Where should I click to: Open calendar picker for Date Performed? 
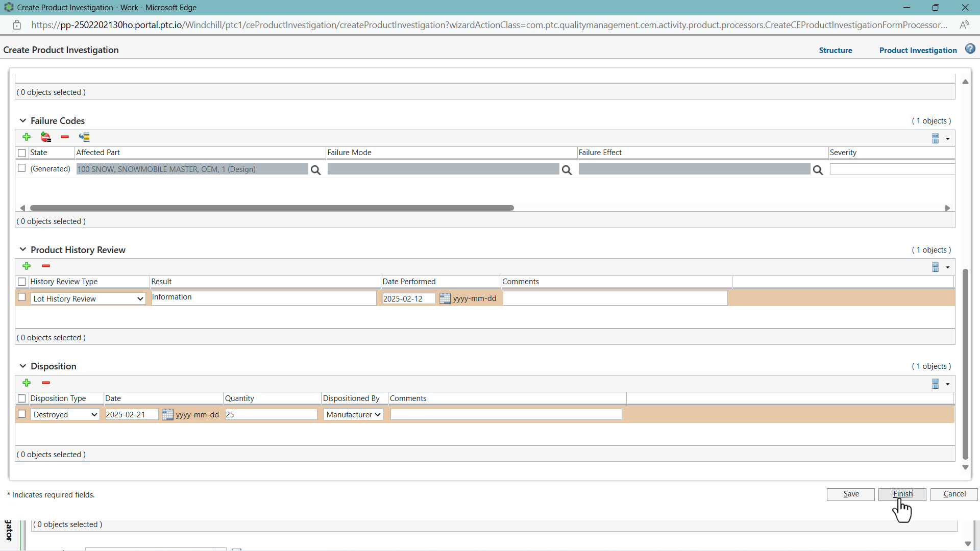pyautogui.click(x=445, y=298)
